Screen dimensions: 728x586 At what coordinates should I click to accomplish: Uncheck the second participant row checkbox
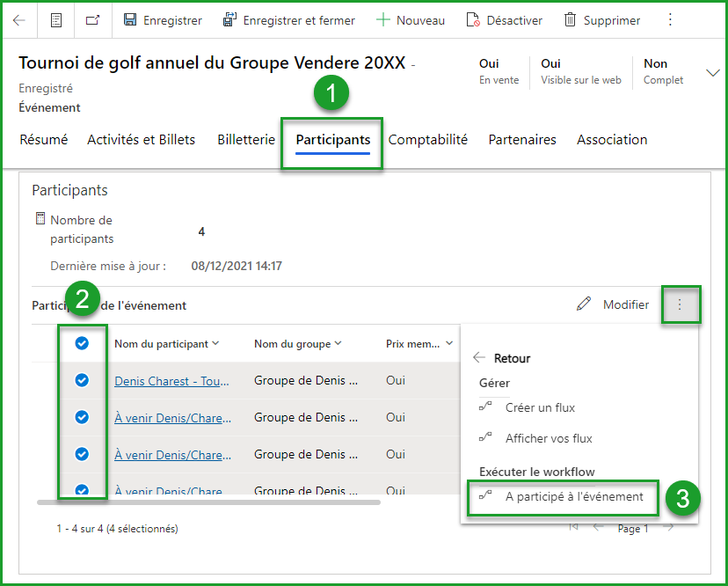pyautogui.click(x=82, y=418)
